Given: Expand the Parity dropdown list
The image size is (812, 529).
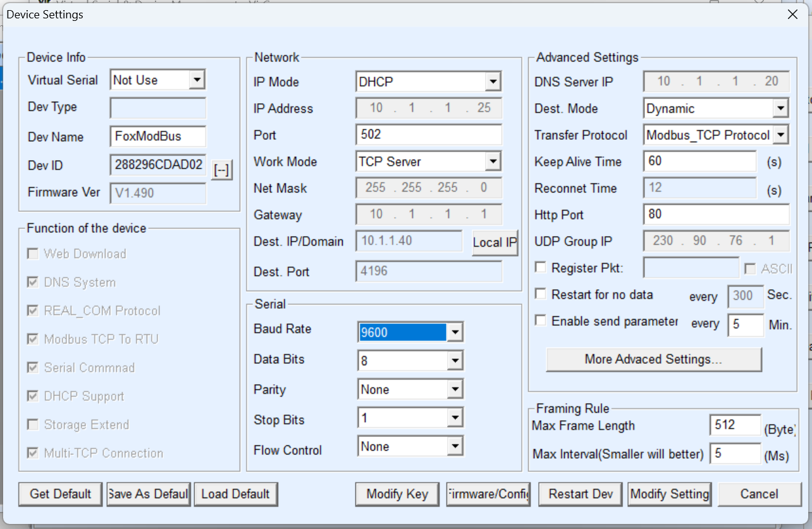Looking at the screenshot, I should click(455, 389).
